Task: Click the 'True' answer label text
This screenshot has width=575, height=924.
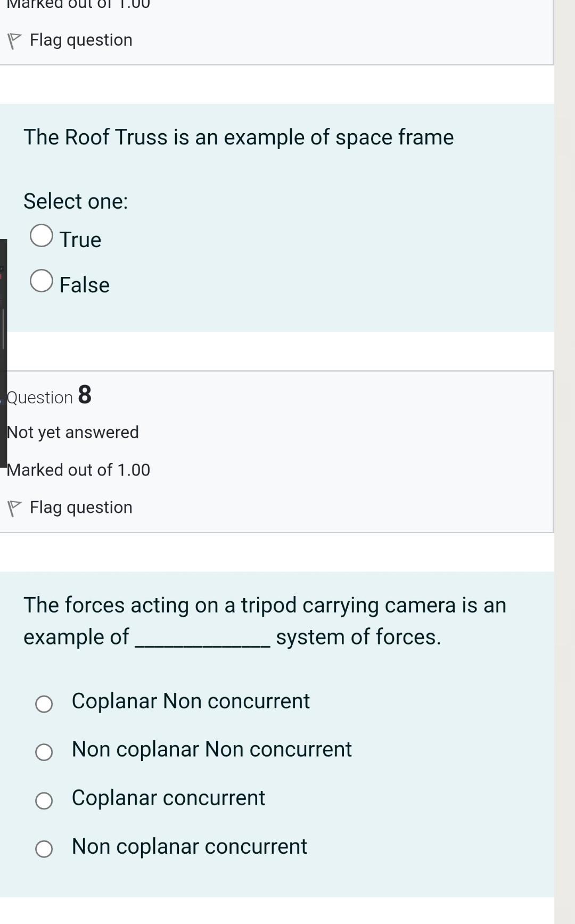Action: (80, 240)
